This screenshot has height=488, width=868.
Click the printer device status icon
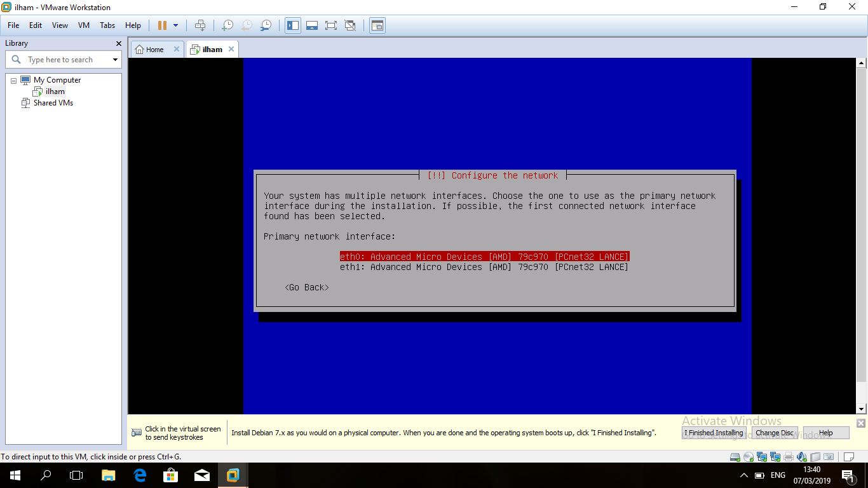point(789,456)
